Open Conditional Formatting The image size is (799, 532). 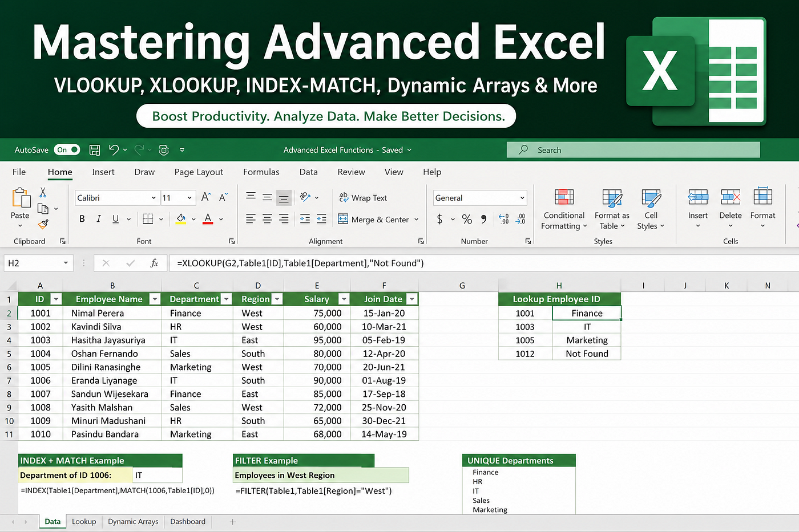564,210
